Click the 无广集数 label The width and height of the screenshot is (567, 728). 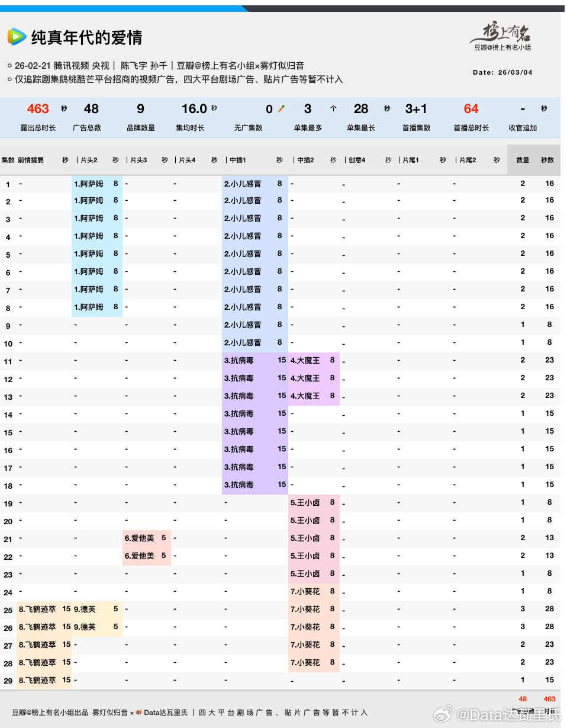248,128
